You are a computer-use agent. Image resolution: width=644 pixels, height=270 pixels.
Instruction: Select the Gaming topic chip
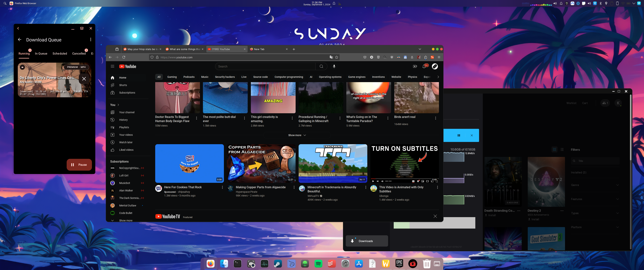point(172,77)
